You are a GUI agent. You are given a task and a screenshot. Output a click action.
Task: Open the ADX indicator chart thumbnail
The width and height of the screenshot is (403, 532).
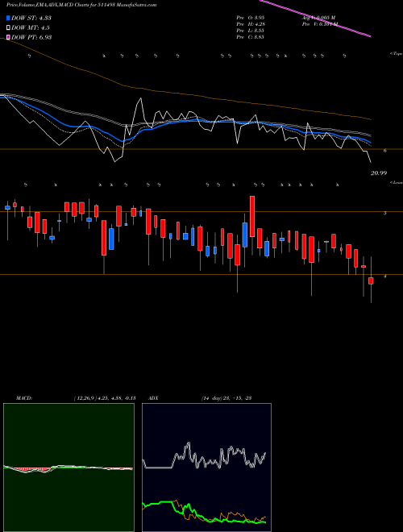point(206,468)
